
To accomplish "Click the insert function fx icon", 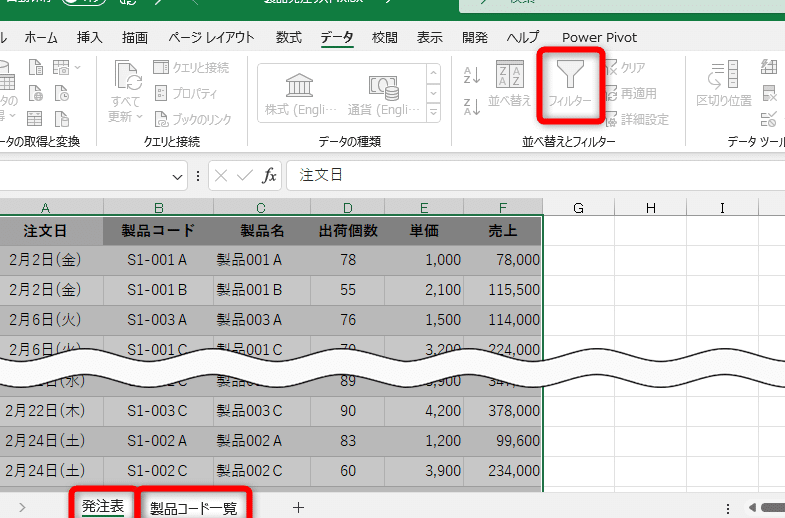I will (x=269, y=175).
